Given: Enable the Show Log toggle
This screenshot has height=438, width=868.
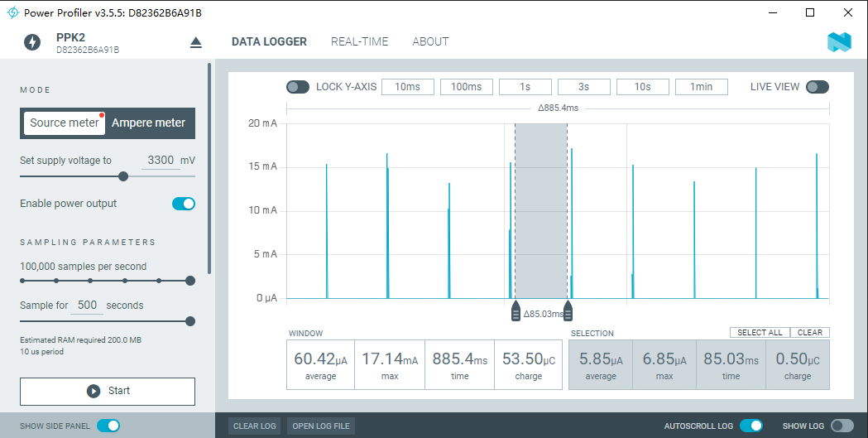Looking at the screenshot, I should (x=842, y=426).
